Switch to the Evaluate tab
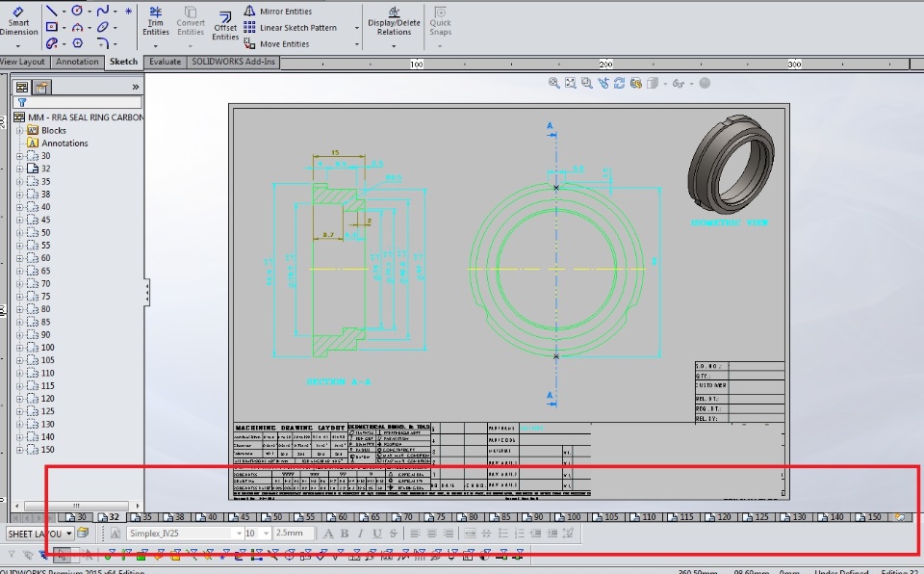The width and height of the screenshot is (924, 574). 165,62
